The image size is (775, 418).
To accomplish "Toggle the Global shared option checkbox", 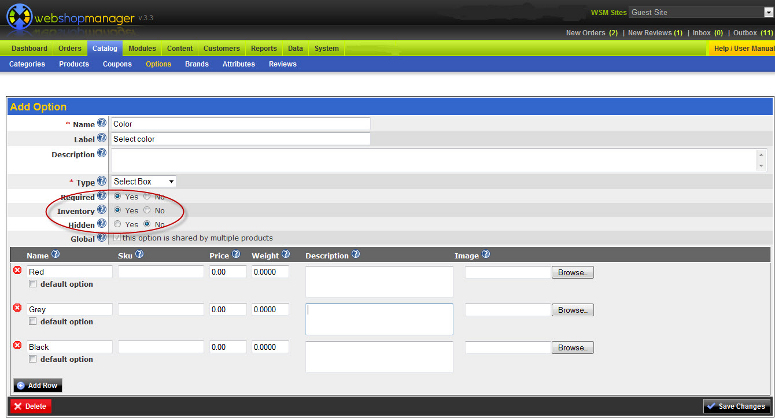I will click(117, 238).
